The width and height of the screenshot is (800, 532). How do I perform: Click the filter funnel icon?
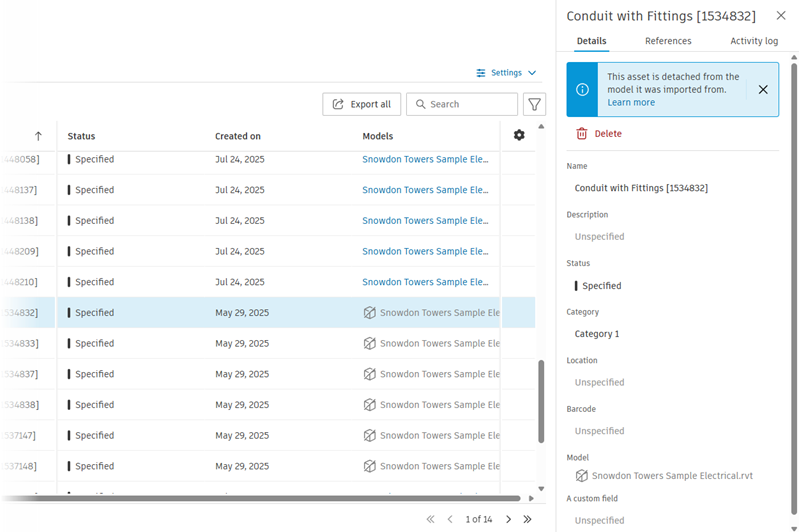tap(535, 104)
